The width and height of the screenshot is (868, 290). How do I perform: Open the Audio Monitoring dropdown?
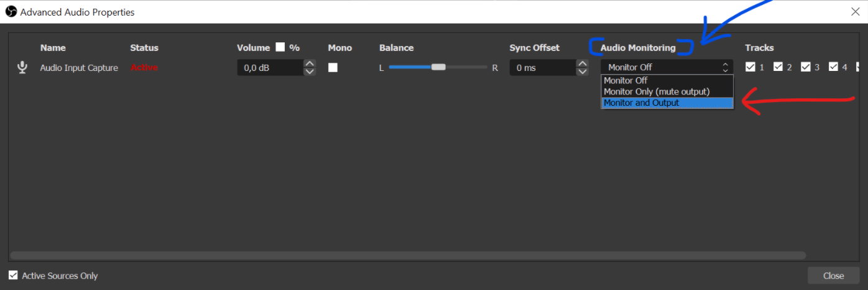coord(667,67)
